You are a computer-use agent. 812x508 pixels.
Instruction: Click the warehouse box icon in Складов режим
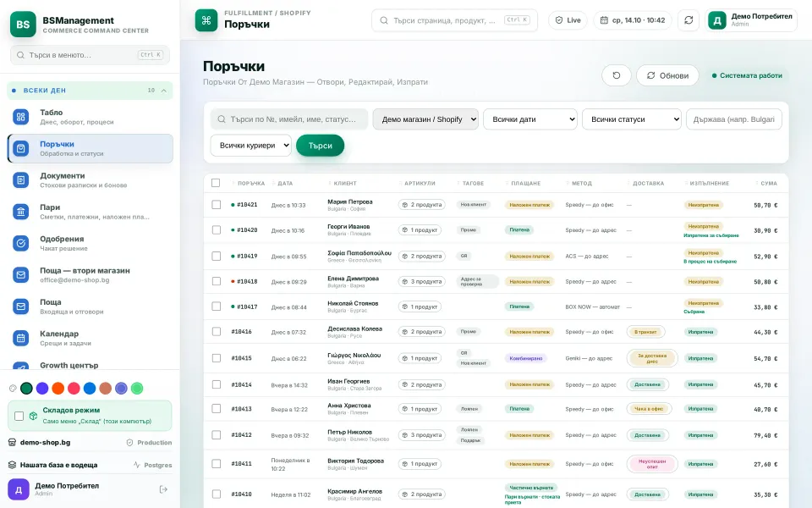tap(33, 416)
